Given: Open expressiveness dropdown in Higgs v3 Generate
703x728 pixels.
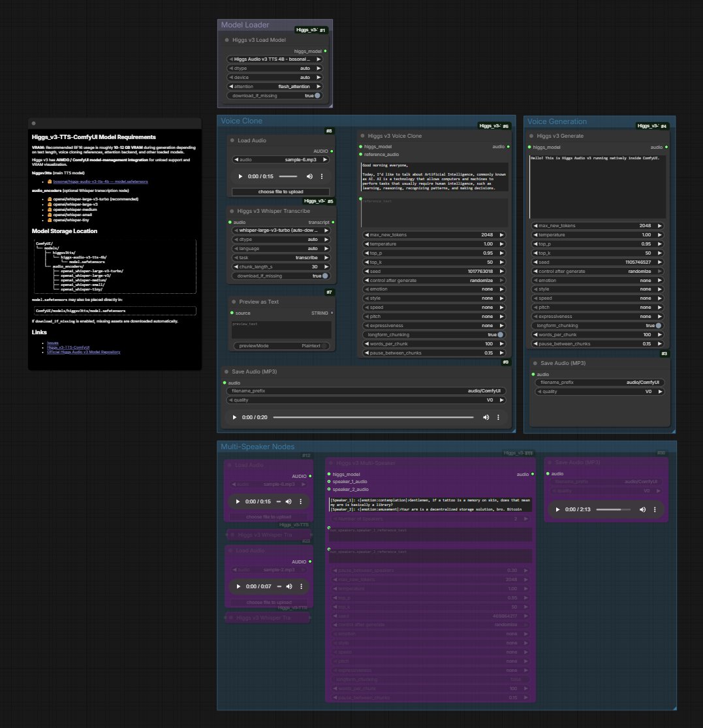Looking at the screenshot, I should [x=597, y=317].
